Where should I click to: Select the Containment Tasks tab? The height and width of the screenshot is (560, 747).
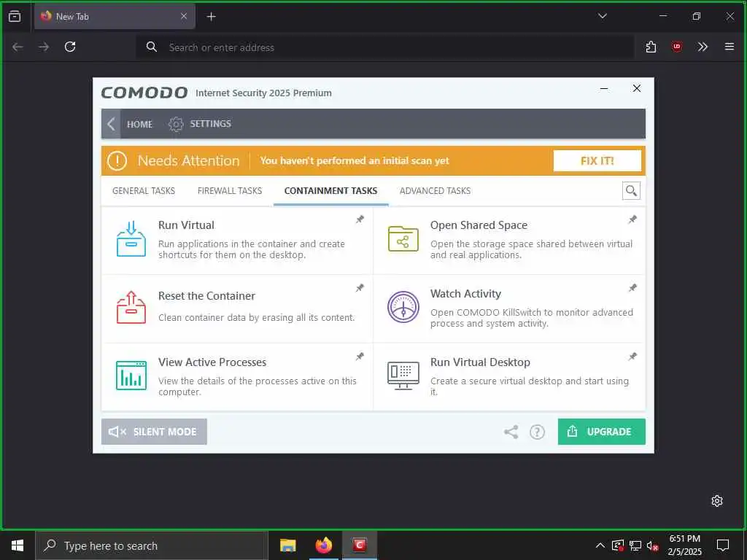(330, 191)
